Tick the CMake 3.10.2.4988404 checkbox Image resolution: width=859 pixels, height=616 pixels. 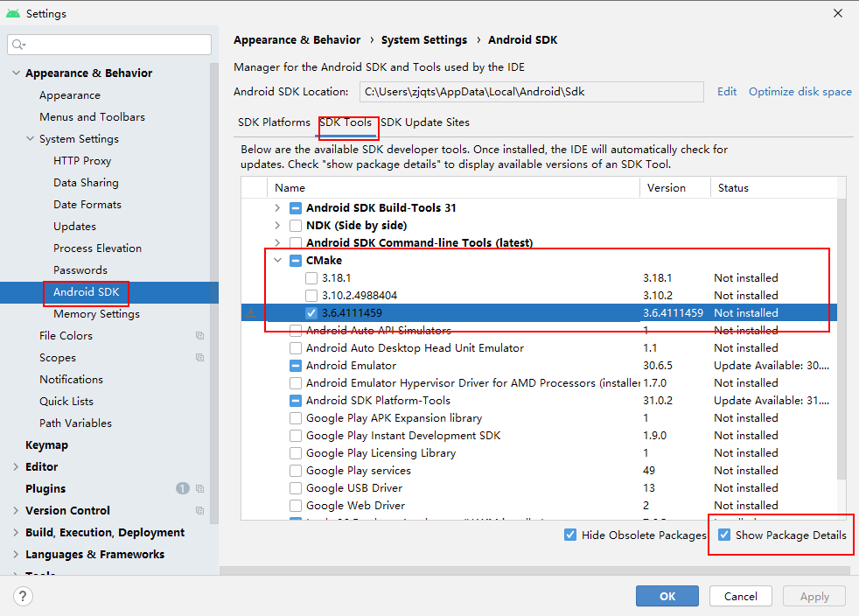(311, 296)
